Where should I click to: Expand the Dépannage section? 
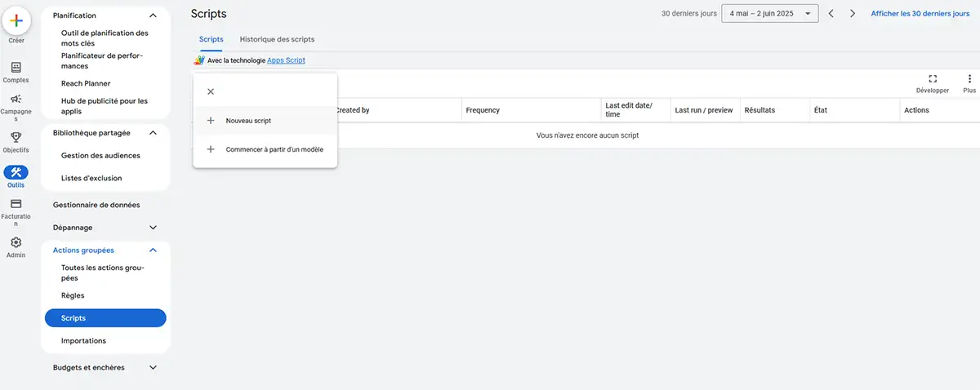(153, 228)
